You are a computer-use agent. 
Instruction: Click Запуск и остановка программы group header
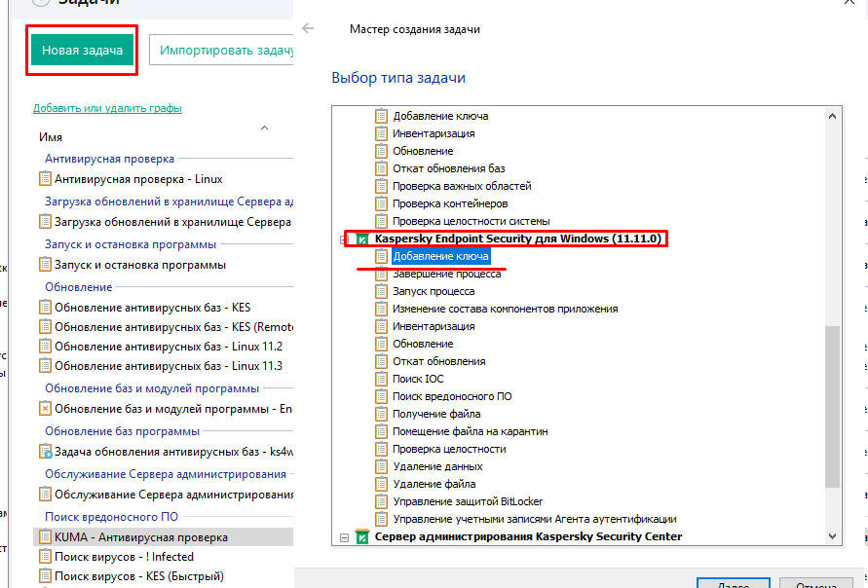click(131, 244)
